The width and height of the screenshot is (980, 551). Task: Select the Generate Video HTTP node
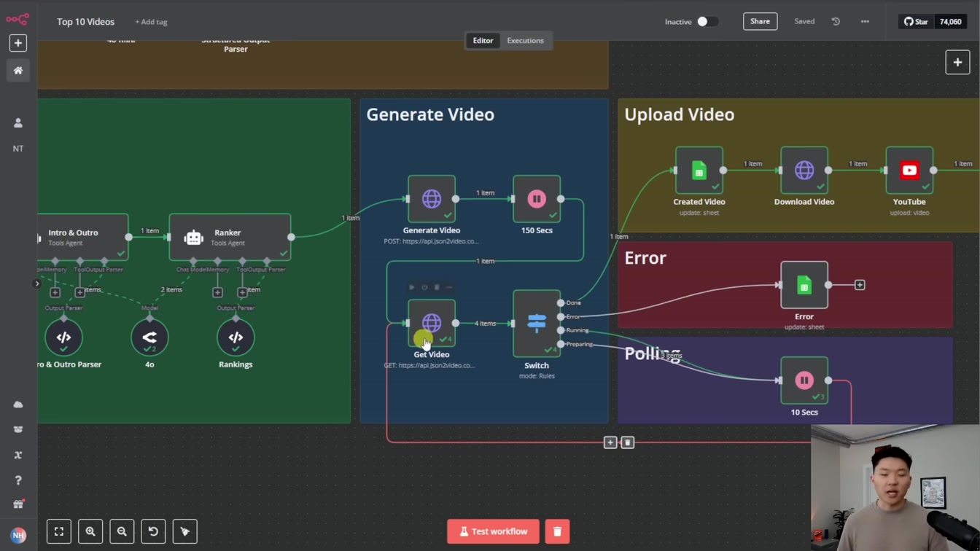[x=432, y=199]
